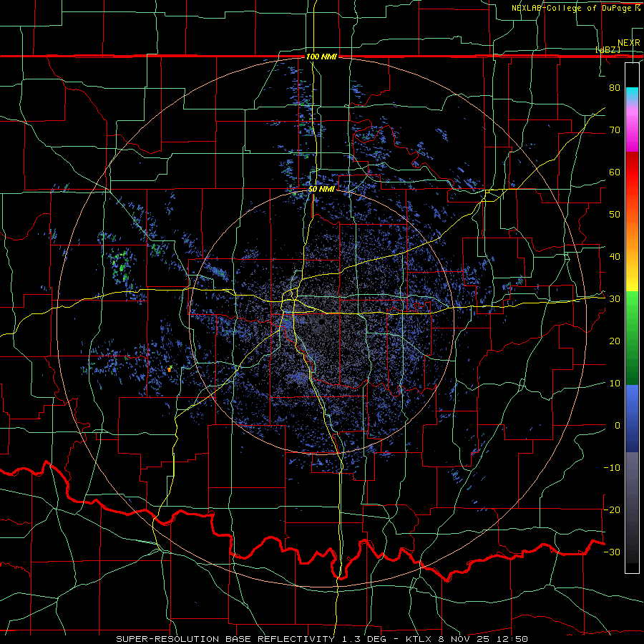Click the 50 value on the dBZ scale
The image size is (644, 644).
(x=615, y=215)
